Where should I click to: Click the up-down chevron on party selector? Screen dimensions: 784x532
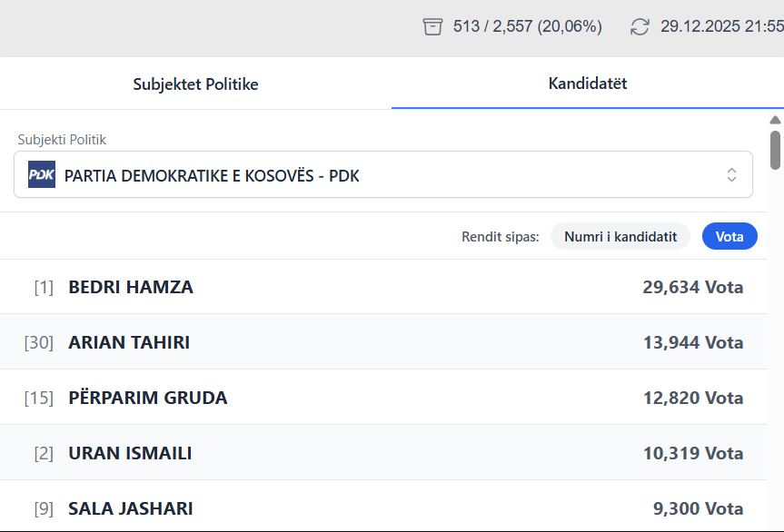pos(731,175)
